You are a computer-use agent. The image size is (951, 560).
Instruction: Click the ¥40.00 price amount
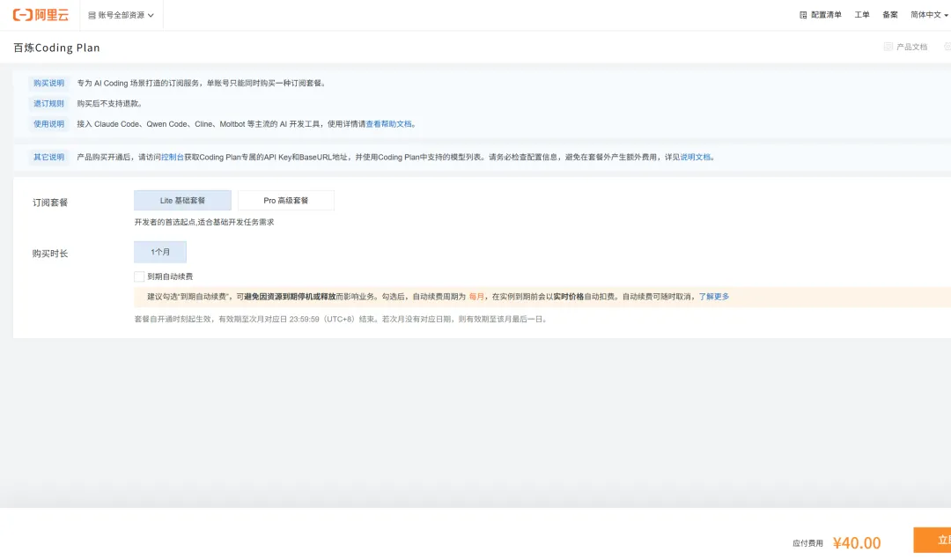point(857,543)
